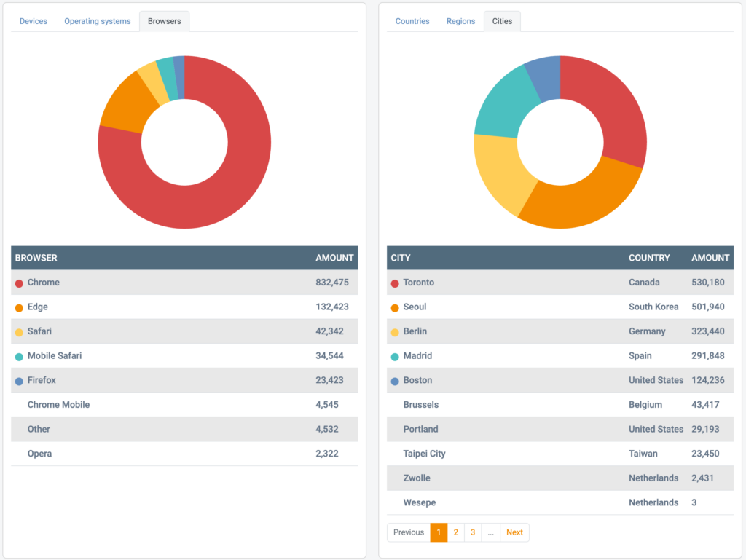Click the Previous pagination button
This screenshot has width=746, height=560.
click(408, 532)
